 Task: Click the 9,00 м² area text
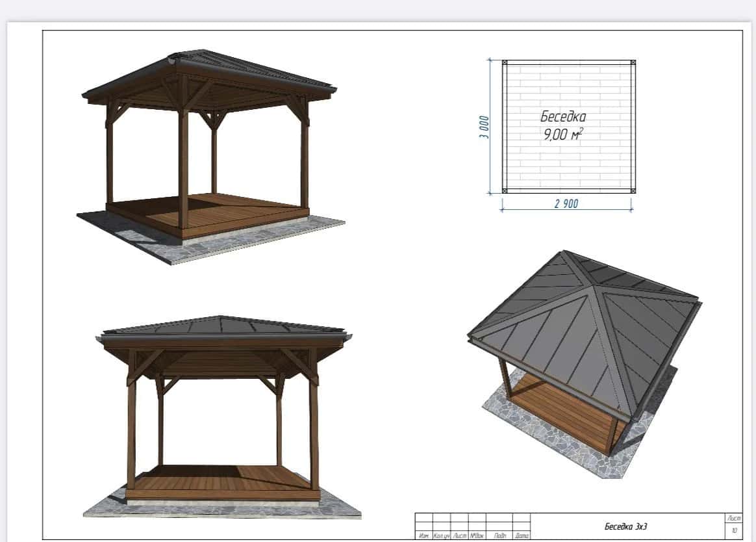[563, 135]
